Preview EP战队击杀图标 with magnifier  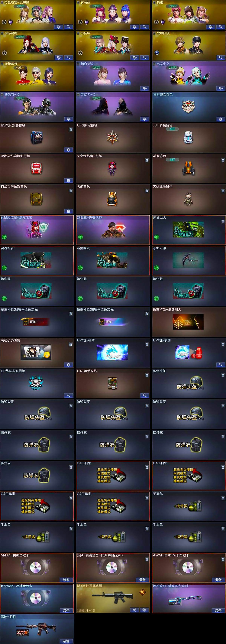point(69,395)
